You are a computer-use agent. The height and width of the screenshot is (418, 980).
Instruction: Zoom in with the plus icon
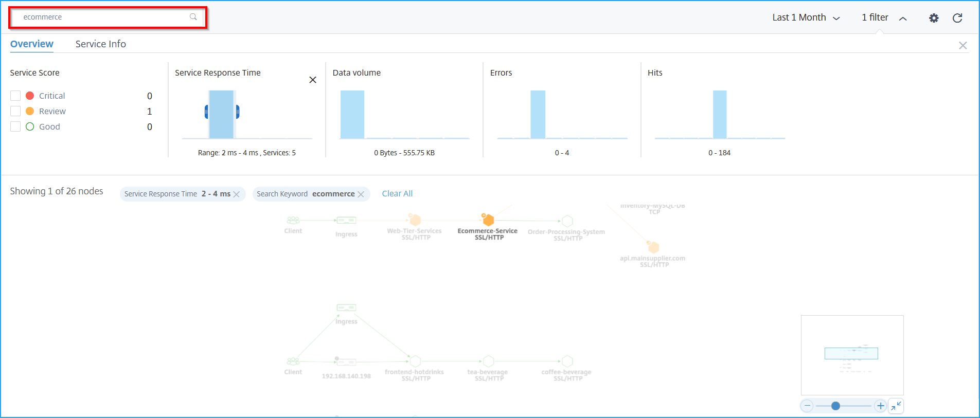tap(881, 406)
